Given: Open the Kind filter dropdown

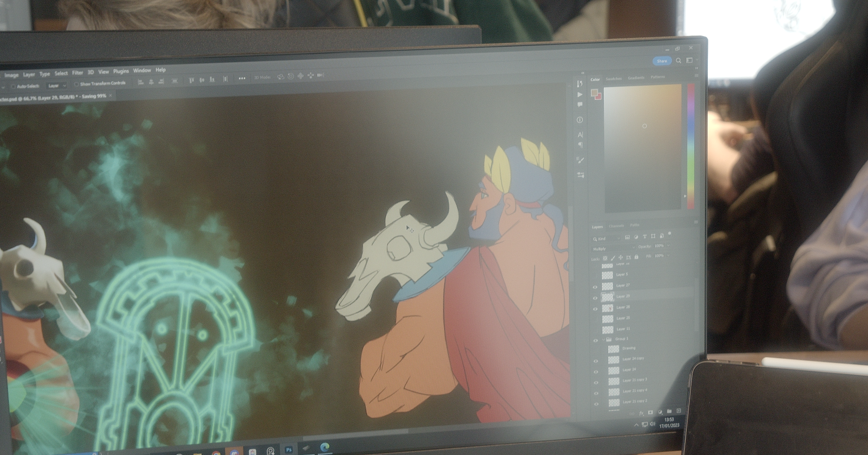Looking at the screenshot, I should tap(606, 238).
